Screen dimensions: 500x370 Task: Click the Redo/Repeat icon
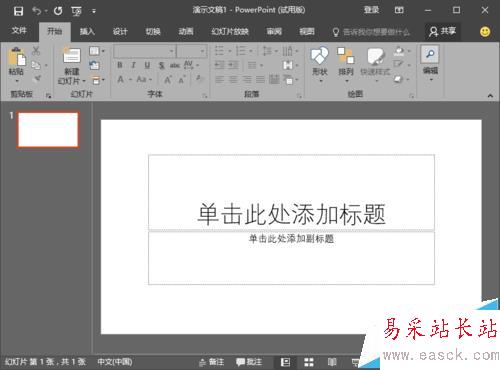(58, 11)
